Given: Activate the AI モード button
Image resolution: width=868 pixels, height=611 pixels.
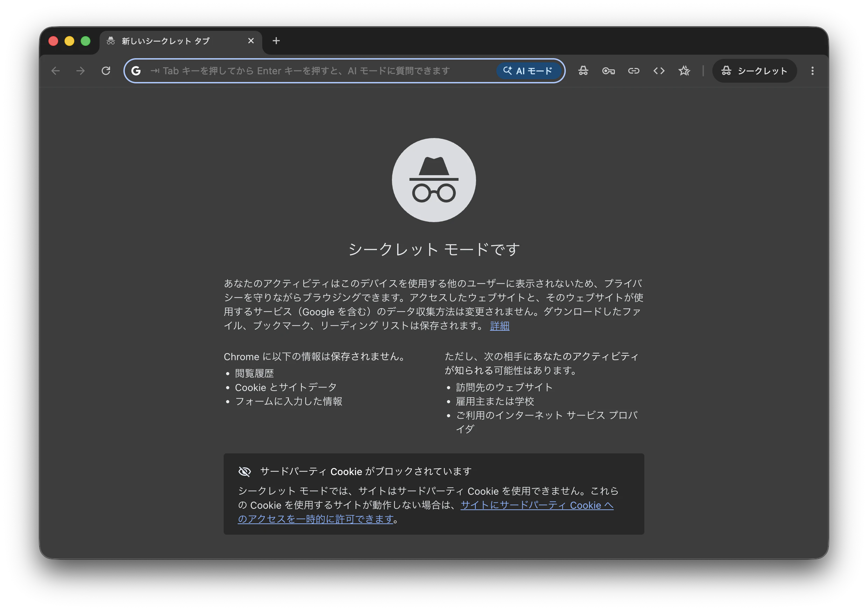Looking at the screenshot, I should pos(528,71).
